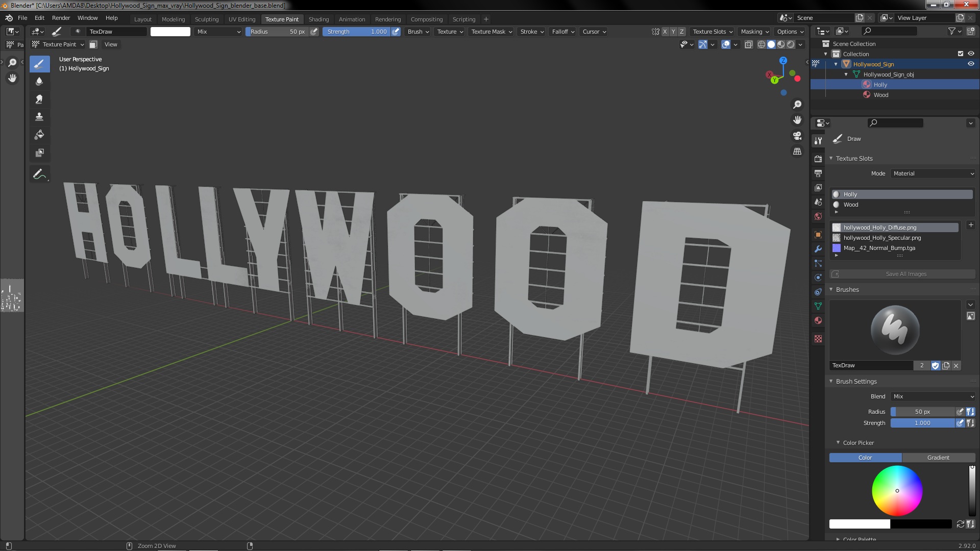Click the Blender logo menu

point(9,18)
